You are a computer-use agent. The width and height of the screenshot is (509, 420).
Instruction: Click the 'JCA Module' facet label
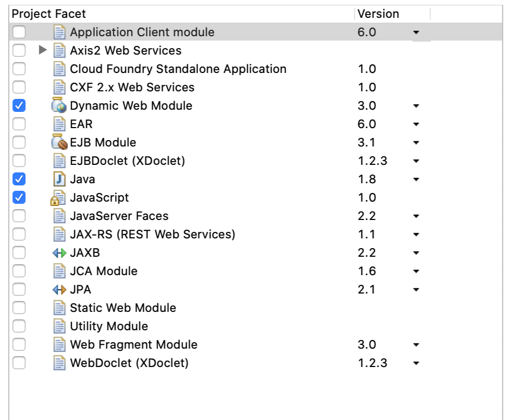(x=104, y=271)
